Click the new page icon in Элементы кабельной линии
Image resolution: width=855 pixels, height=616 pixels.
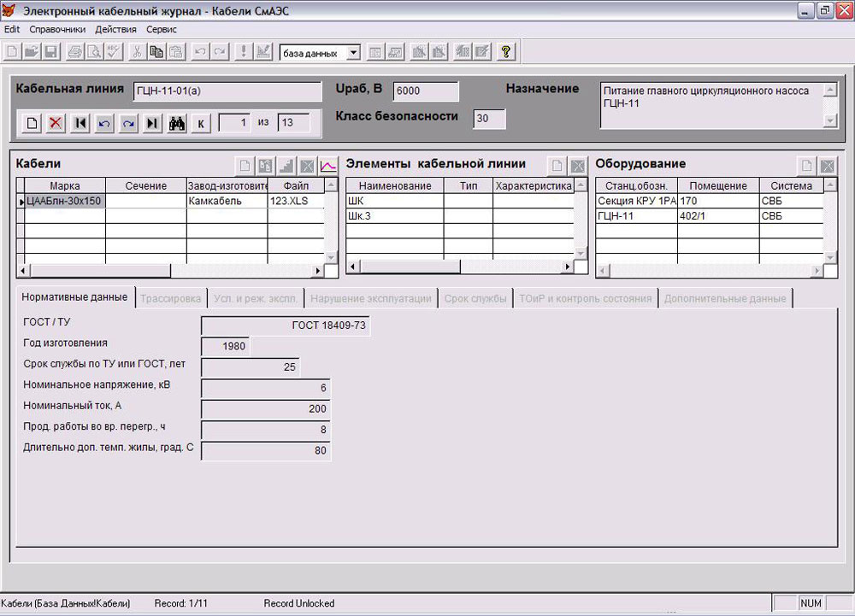click(x=557, y=166)
